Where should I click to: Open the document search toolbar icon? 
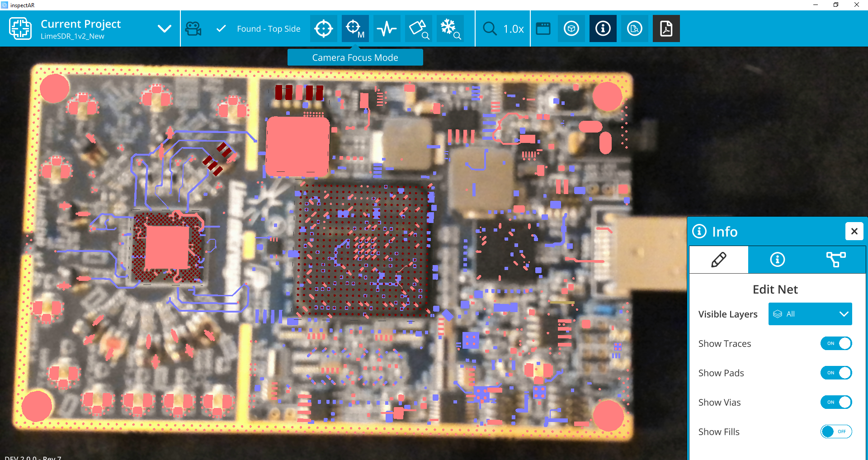[635, 28]
